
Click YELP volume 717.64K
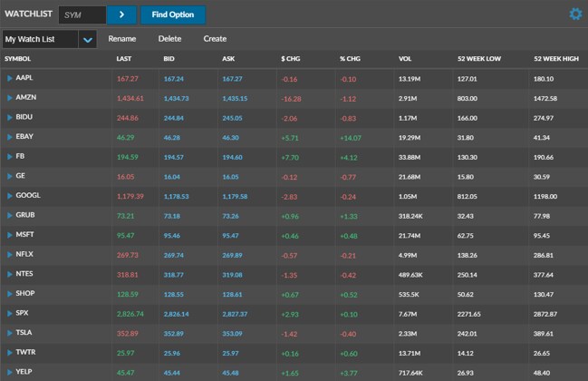click(410, 373)
